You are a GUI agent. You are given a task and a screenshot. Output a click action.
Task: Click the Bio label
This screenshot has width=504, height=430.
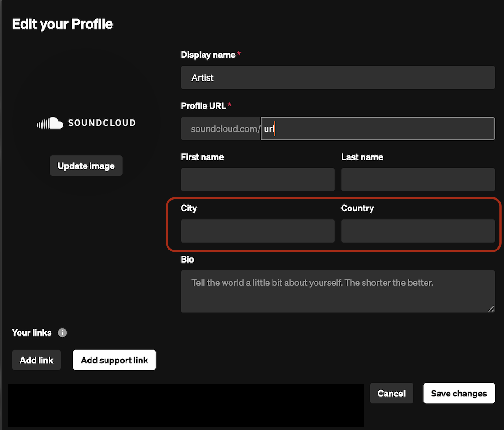tap(188, 259)
